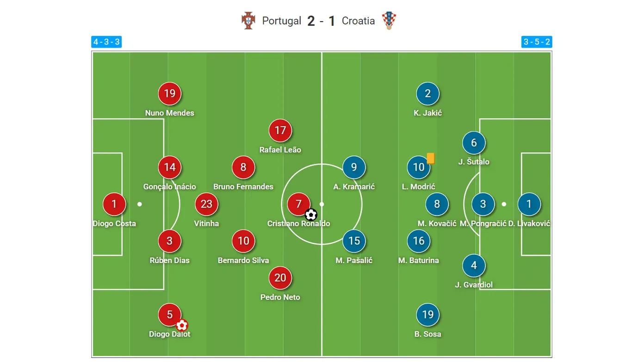Click the 2 - 1 match score
This screenshot has height=362, width=644.
click(321, 21)
